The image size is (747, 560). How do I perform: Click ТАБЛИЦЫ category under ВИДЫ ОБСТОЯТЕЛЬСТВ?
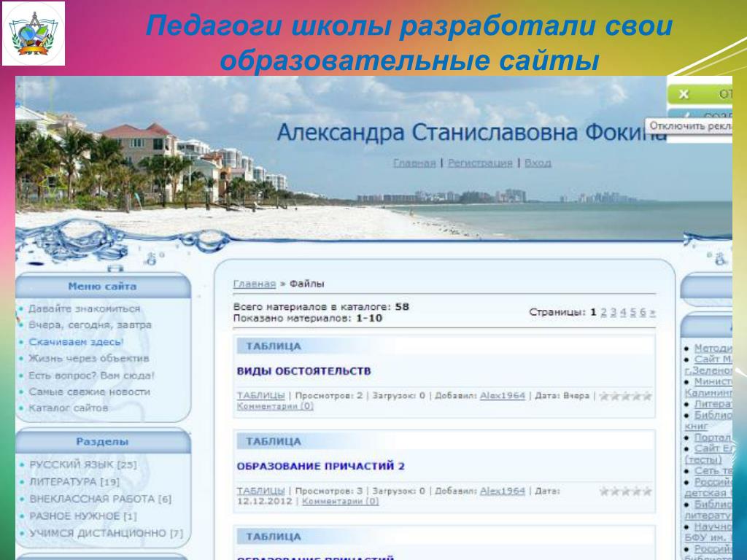point(260,396)
